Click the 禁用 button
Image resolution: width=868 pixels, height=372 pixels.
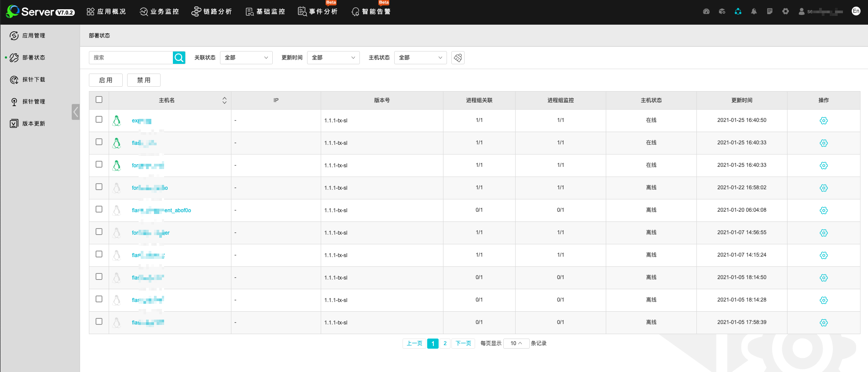pyautogui.click(x=144, y=80)
